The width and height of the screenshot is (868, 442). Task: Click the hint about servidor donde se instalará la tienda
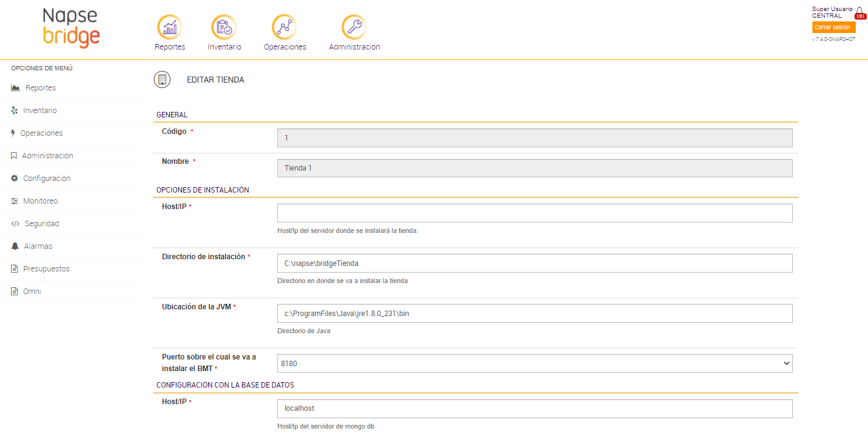tap(348, 231)
